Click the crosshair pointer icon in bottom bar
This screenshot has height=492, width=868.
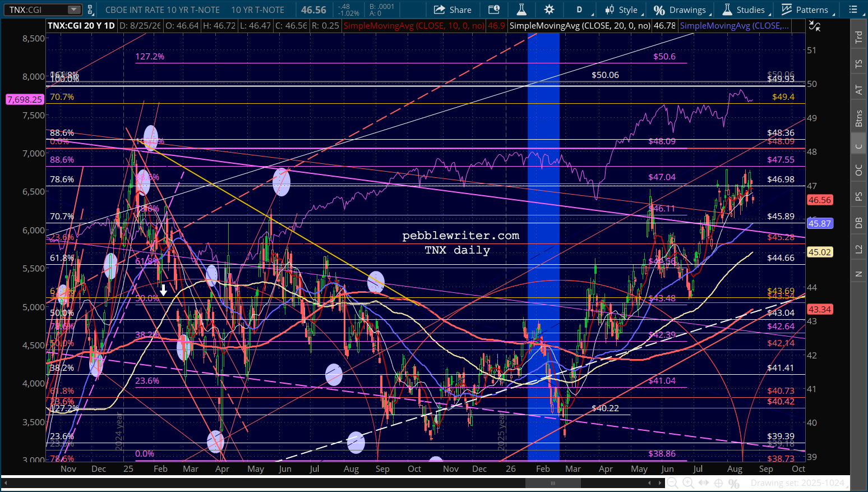click(x=718, y=483)
